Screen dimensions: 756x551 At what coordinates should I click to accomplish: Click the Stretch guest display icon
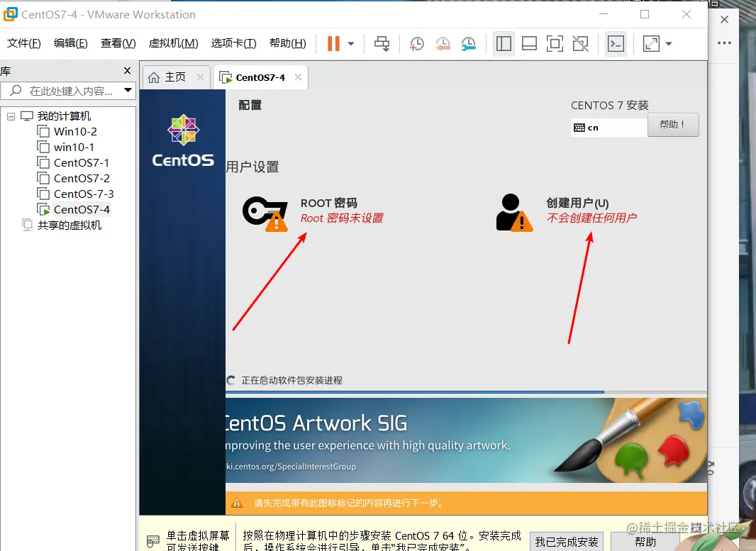pos(651,44)
